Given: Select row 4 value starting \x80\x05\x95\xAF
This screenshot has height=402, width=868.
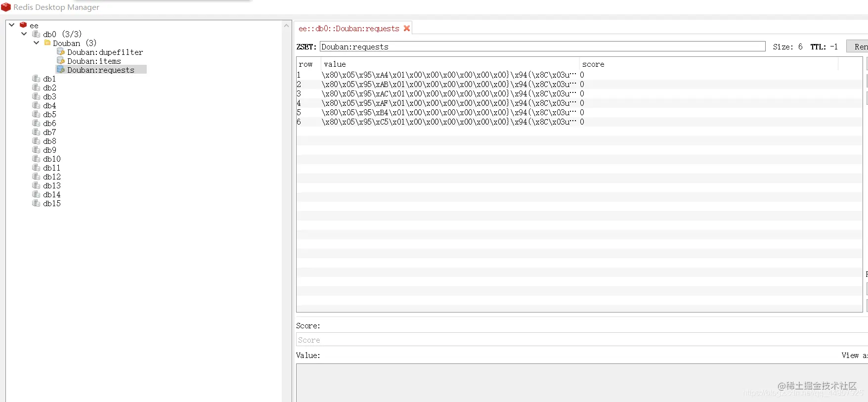Looking at the screenshot, I should coord(449,103).
